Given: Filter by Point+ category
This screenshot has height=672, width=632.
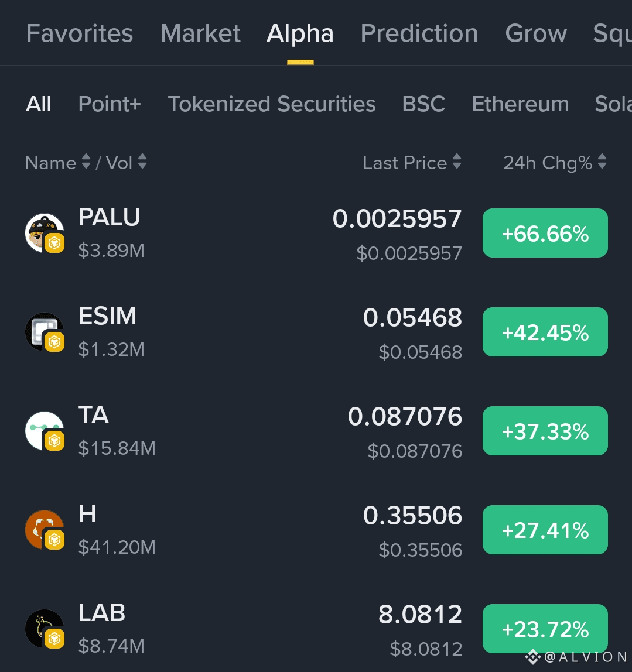Looking at the screenshot, I should click(x=110, y=104).
